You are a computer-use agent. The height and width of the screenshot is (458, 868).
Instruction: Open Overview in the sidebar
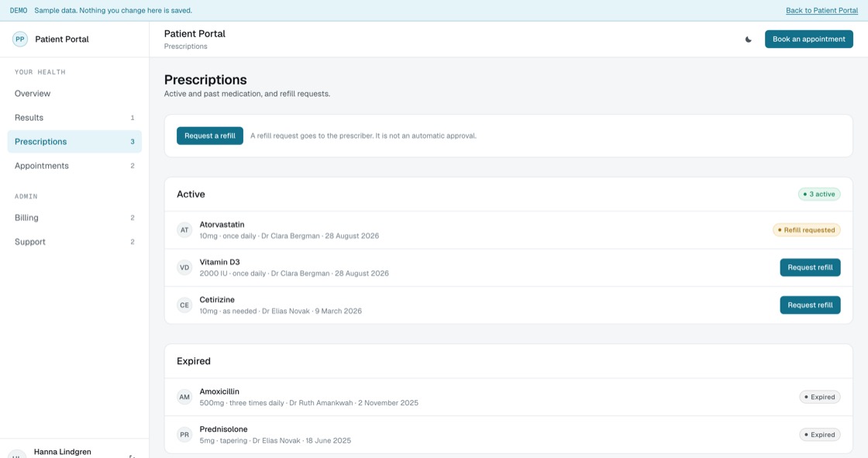pyautogui.click(x=74, y=94)
